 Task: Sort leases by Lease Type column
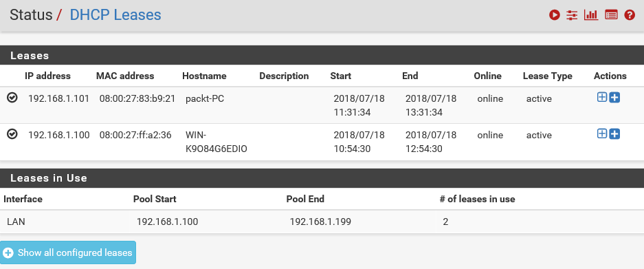click(x=548, y=76)
